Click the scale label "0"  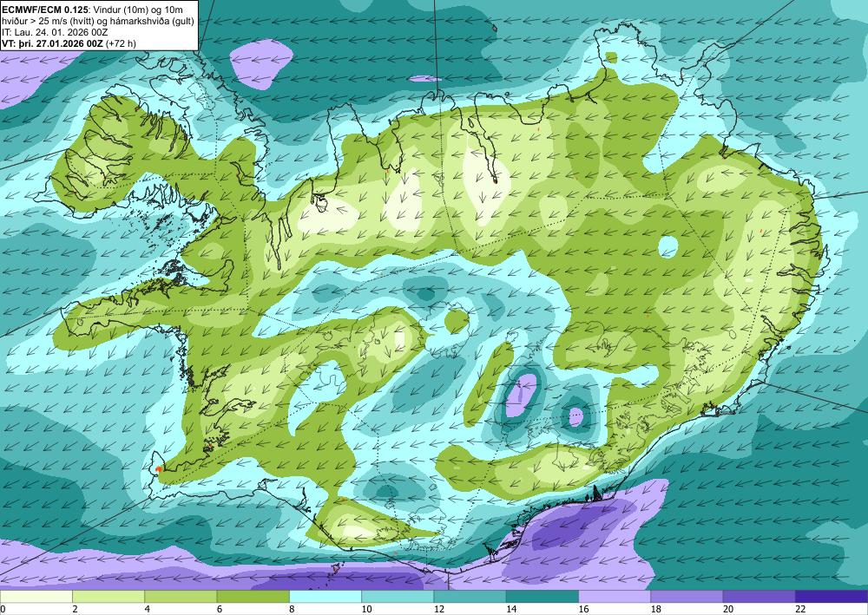[3, 609]
